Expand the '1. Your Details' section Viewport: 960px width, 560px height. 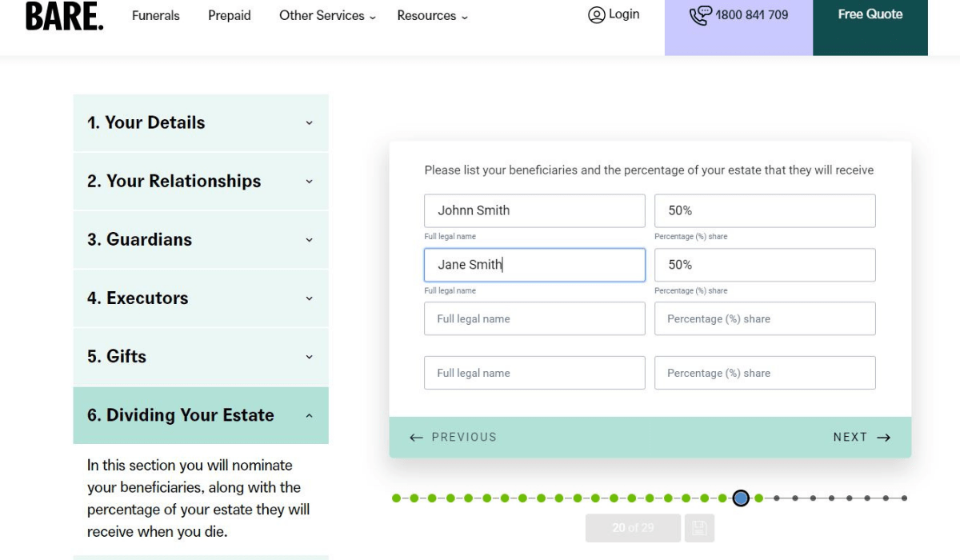coord(200,122)
